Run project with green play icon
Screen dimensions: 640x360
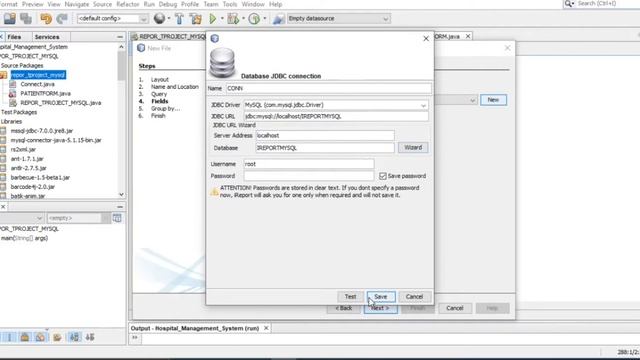[213, 18]
